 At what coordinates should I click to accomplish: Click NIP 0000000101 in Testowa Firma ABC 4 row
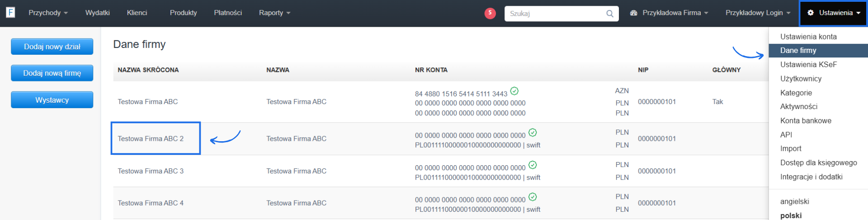coord(657,203)
